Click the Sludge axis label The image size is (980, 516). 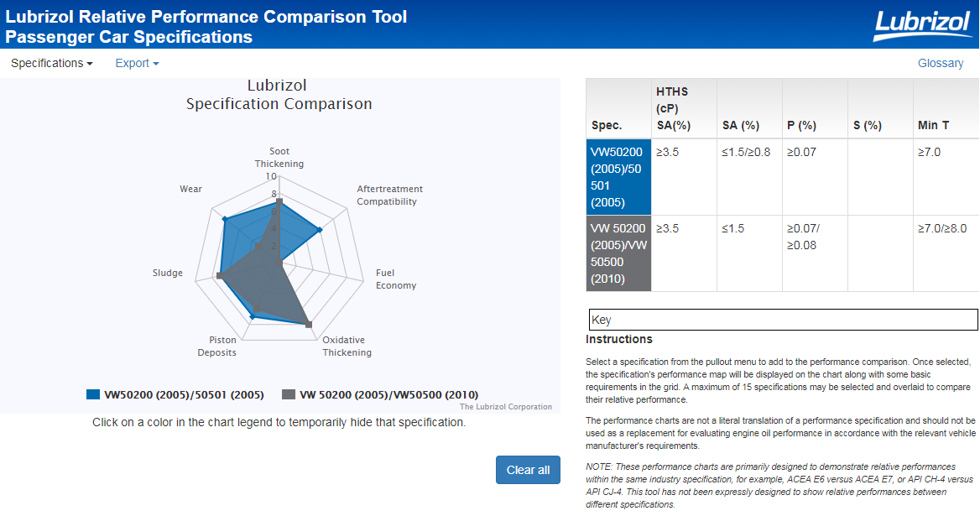tap(168, 273)
